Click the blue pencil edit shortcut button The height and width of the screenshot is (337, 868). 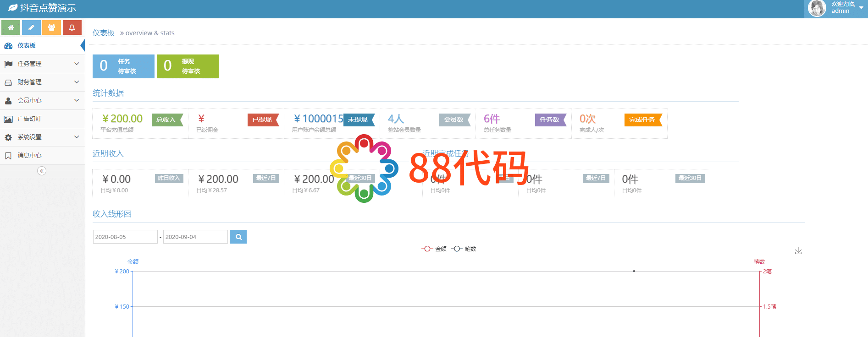[31, 27]
